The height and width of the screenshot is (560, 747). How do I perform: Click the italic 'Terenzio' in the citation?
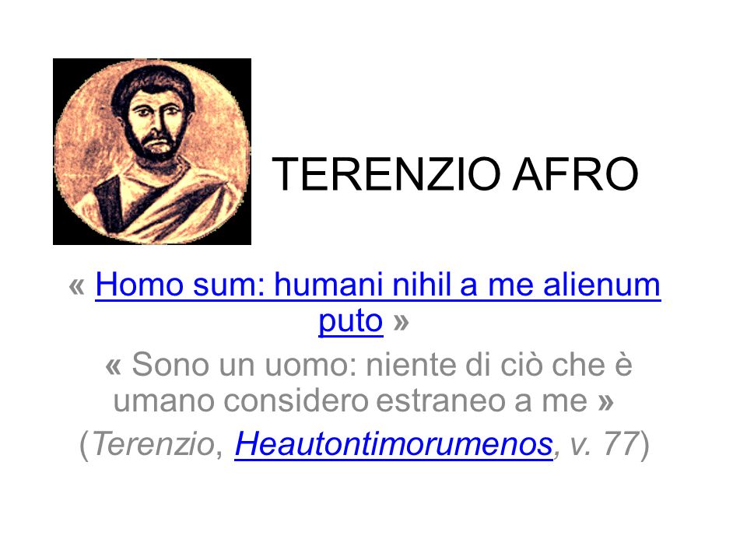point(153,444)
